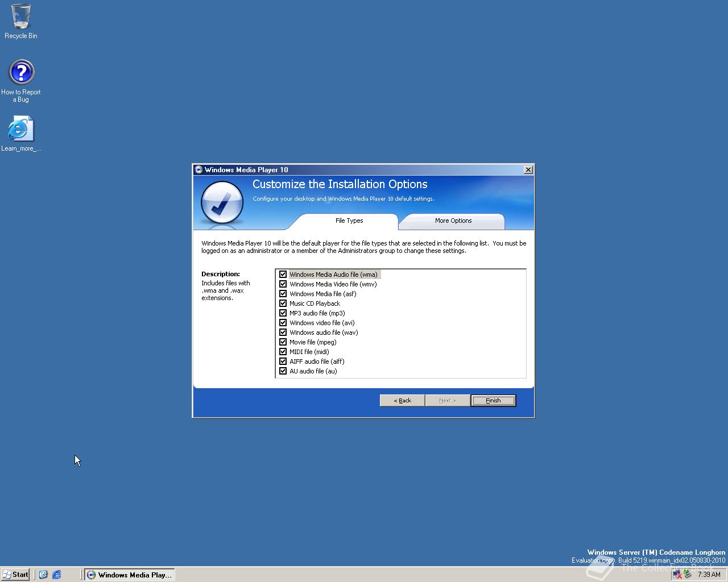
Task: Select the Windows Media file (asf) label
Action: tap(322, 294)
